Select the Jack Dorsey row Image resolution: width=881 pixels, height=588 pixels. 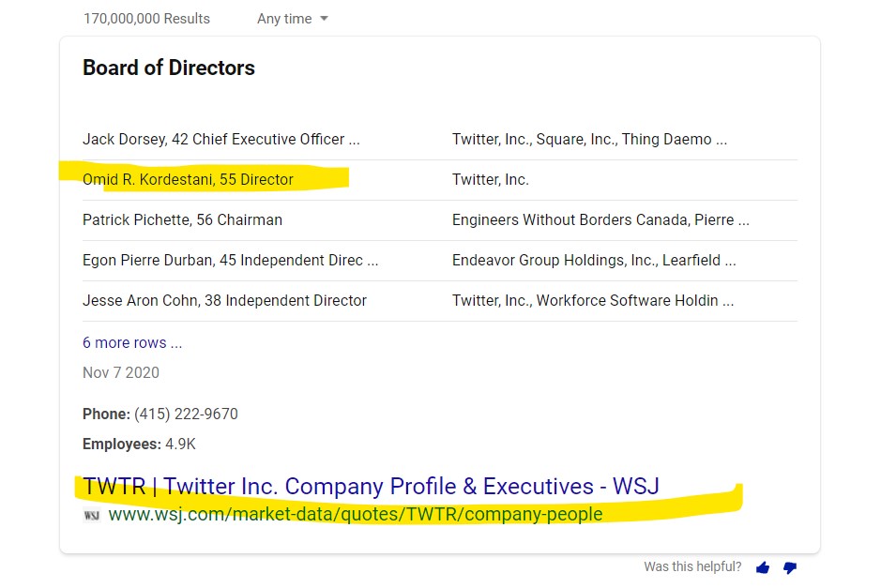(440, 140)
